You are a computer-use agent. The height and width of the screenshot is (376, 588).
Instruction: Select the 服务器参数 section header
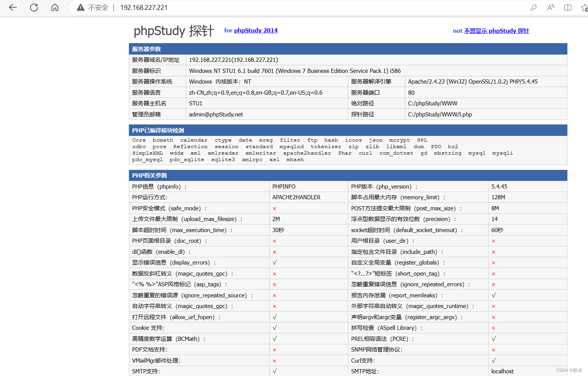(x=348, y=49)
